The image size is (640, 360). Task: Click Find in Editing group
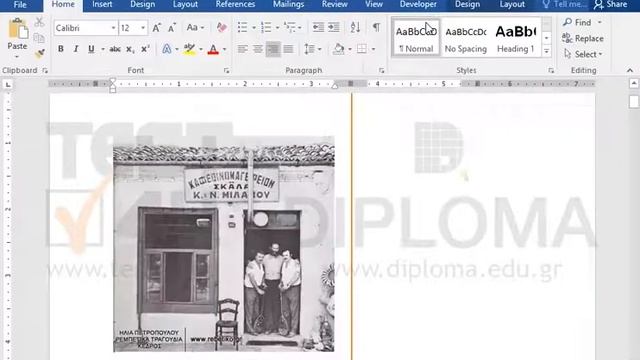click(x=578, y=22)
